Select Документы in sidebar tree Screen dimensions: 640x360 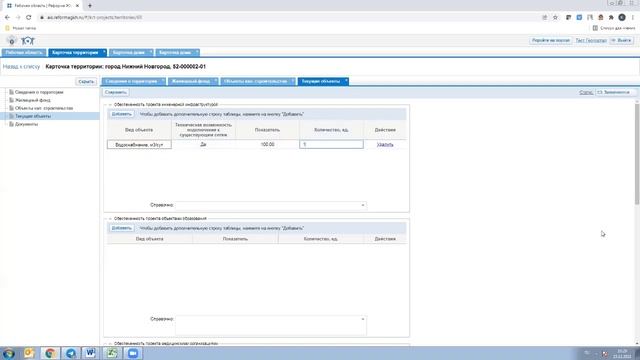pyautogui.click(x=26, y=124)
